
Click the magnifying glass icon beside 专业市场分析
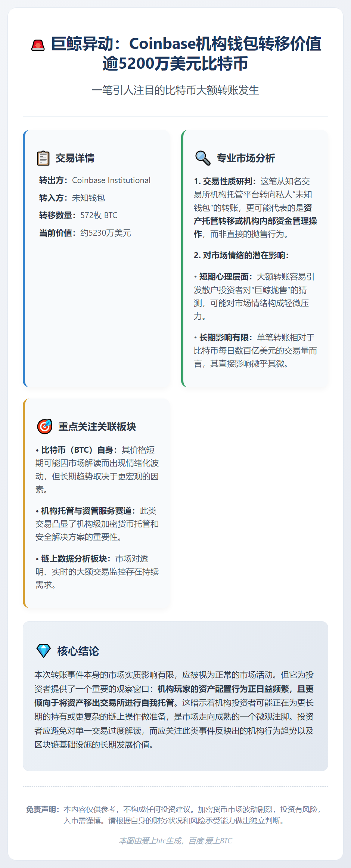tap(203, 158)
